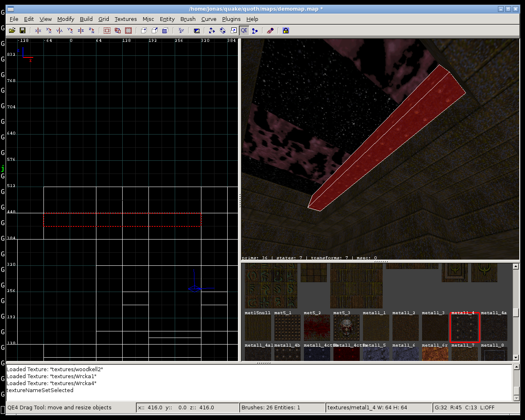Toggle the QE resize drag tool

(244, 30)
